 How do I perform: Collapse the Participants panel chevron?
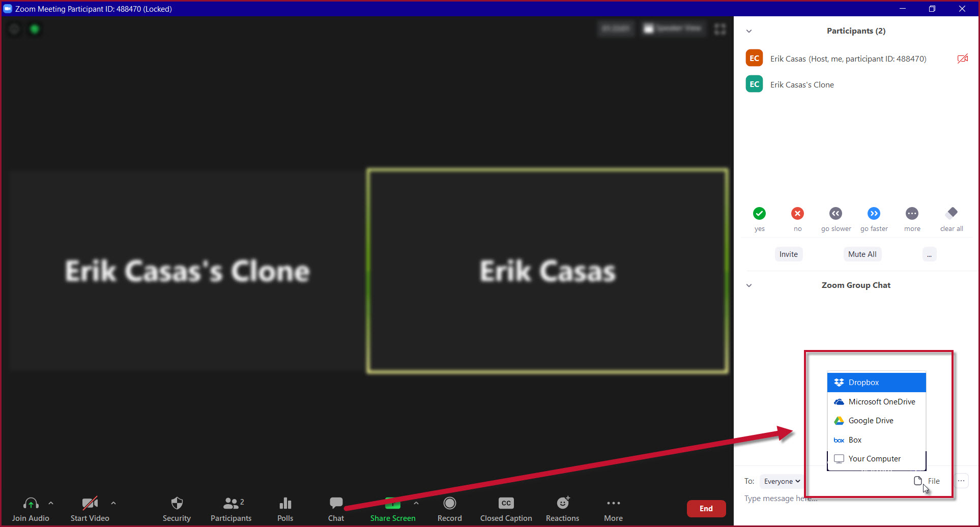click(x=749, y=31)
